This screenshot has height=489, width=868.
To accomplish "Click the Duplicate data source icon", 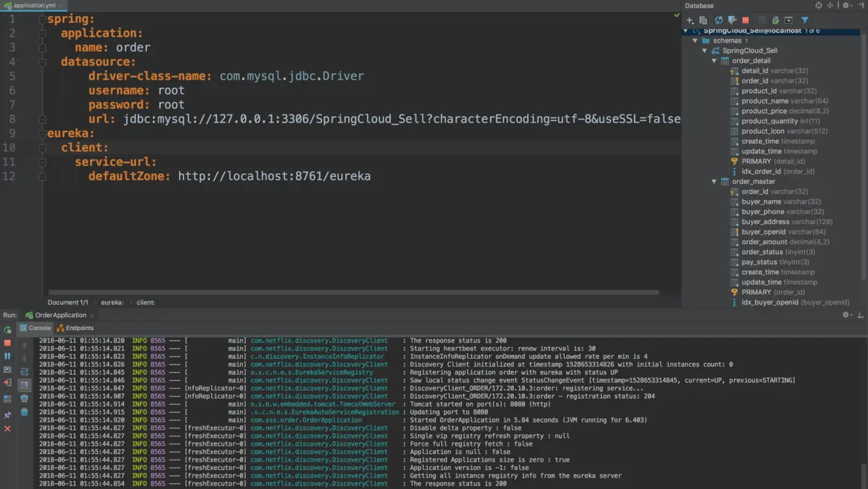I will tap(703, 20).
